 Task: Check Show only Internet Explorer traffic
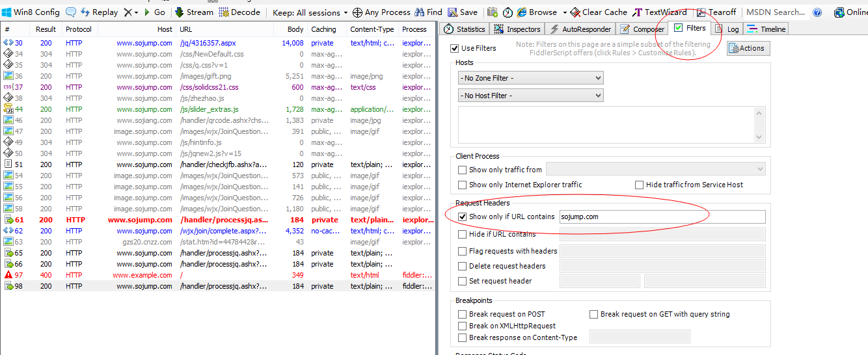(463, 185)
